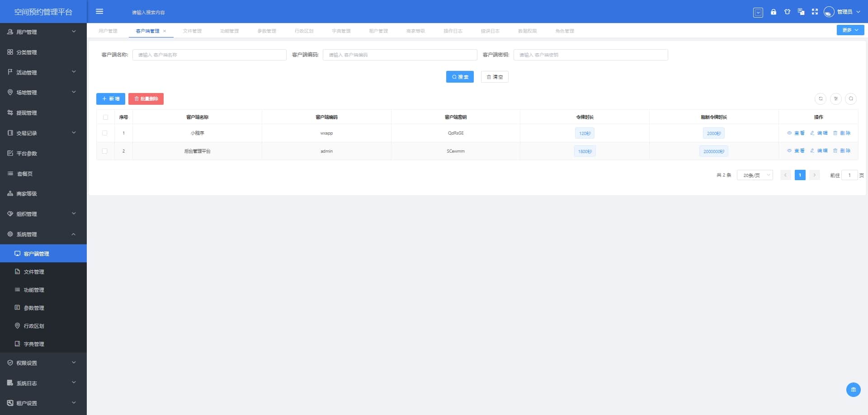This screenshot has height=415, width=868.
Task: Open the 更多 tabs dropdown
Action: click(850, 30)
